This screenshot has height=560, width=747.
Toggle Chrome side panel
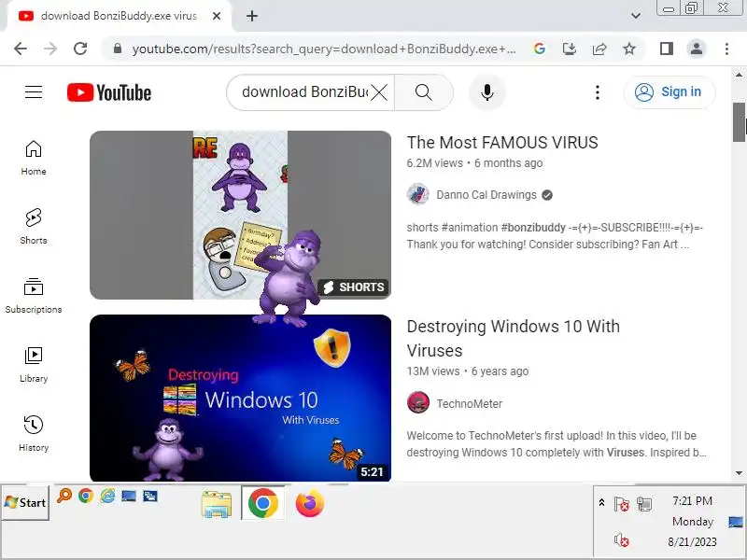(x=667, y=49)
